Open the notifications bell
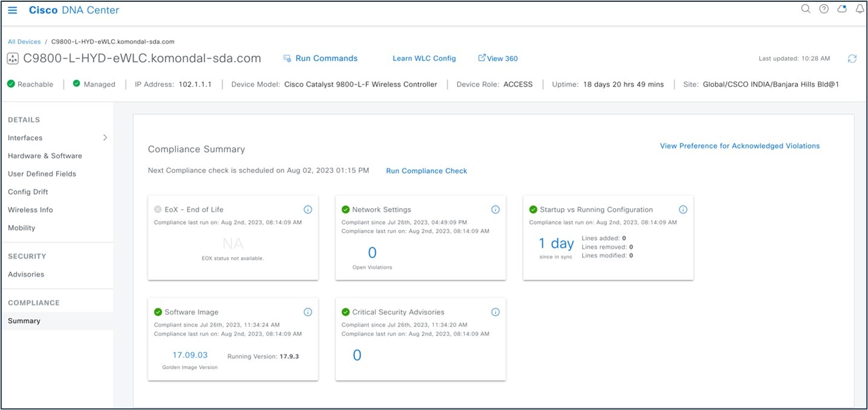Viewport: 868px width, 410px height. 860,9
